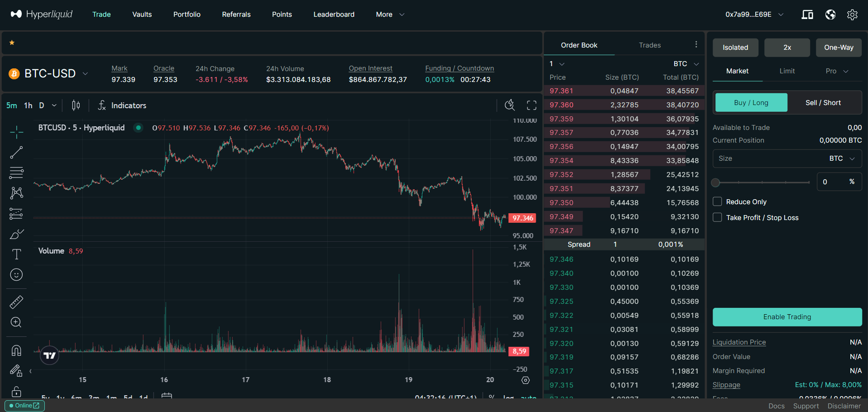Select the ruler measure tool
868x412 pixels.
click(x=16, y=302)
